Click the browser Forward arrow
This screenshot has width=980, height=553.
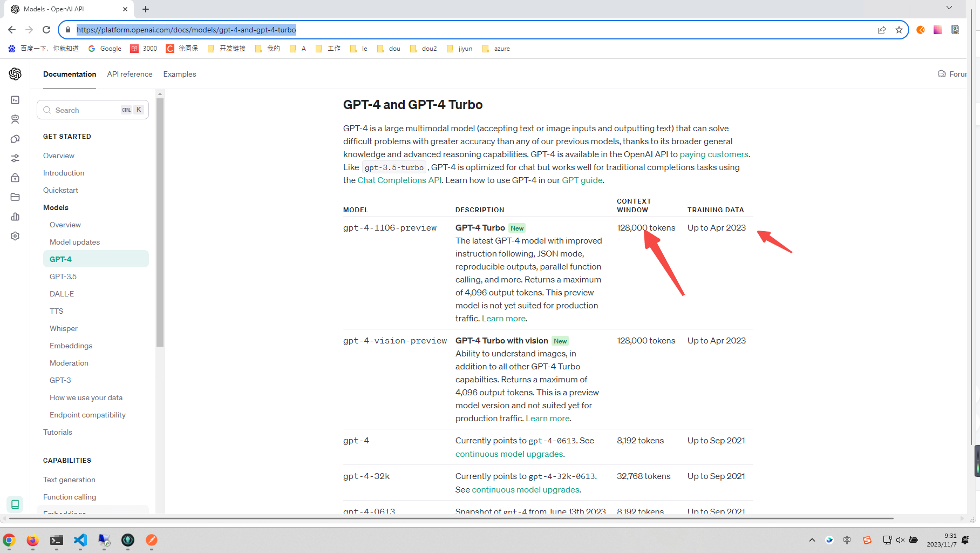point(29,30)
